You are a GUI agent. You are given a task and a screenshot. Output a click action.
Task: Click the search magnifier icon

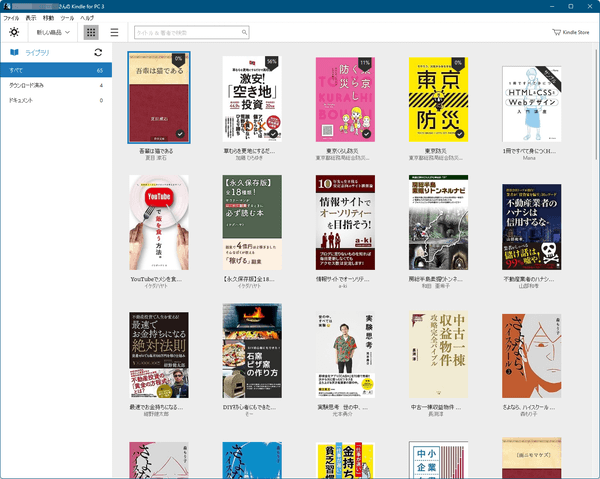click(x=245, y=32)
